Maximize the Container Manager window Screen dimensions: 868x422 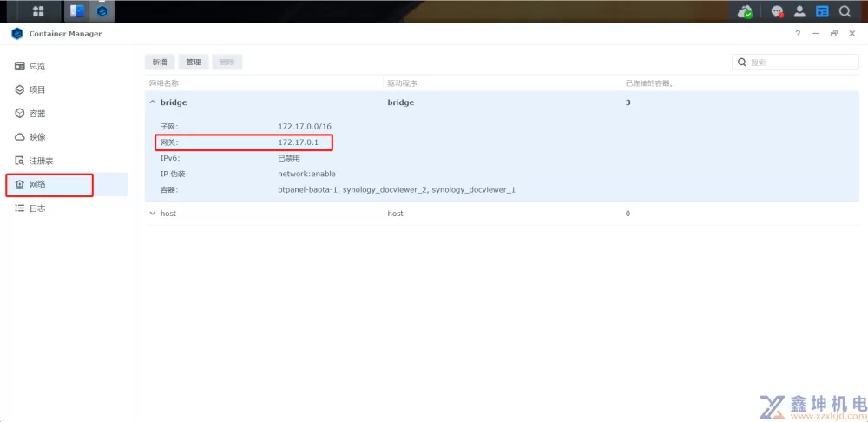[x=834, y=34]
